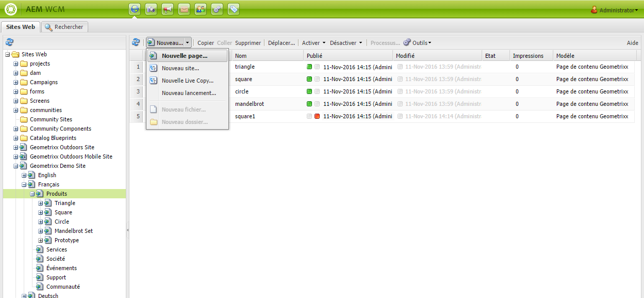Sort by the Publié column header
This screenshot has width=644, height=298.
click(348, 55)
